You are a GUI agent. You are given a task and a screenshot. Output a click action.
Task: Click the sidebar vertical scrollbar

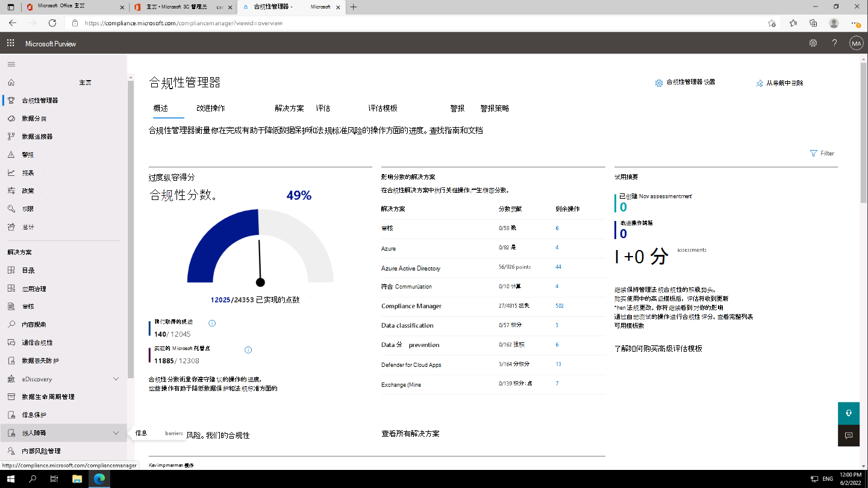coord(130,229)
